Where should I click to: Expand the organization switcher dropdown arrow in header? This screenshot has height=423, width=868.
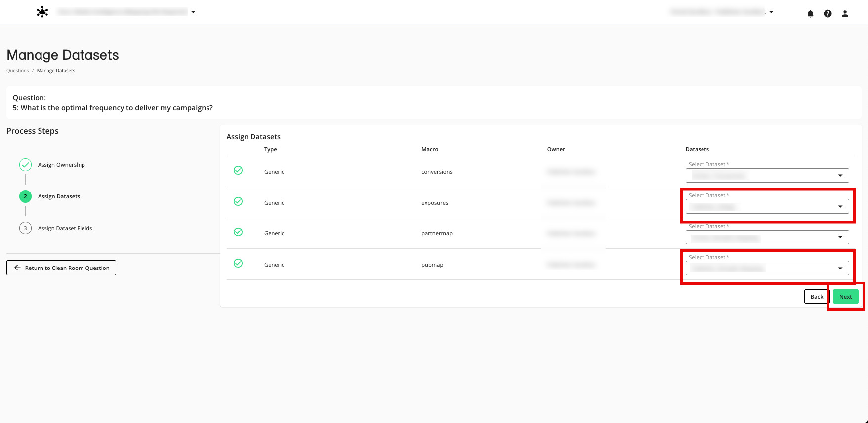tap(193, 12)
